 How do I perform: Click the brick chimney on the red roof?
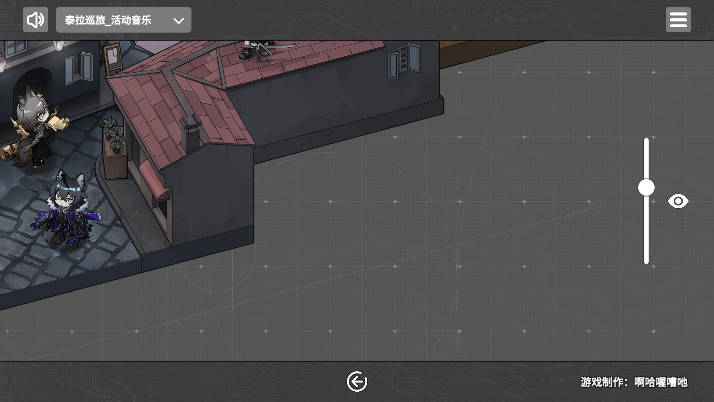coord(189,134)
